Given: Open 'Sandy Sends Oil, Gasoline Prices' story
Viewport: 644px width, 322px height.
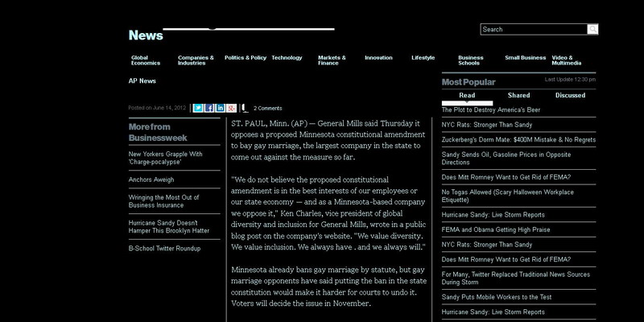Looking at the screenshot, I should pos(506,159).
